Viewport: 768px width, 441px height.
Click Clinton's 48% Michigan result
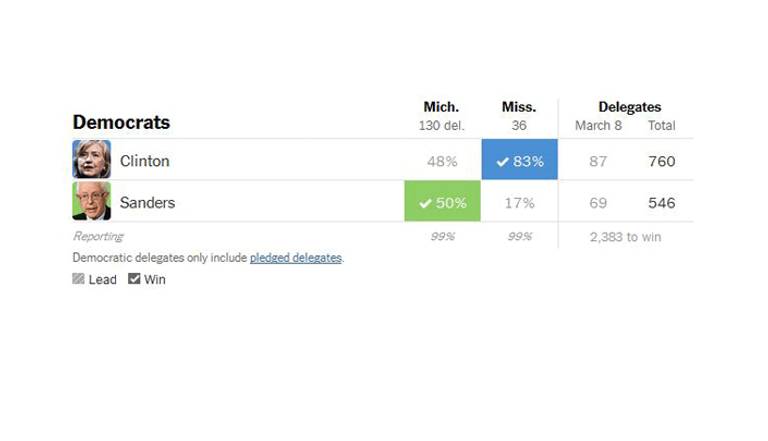click(x=442, y=161)
